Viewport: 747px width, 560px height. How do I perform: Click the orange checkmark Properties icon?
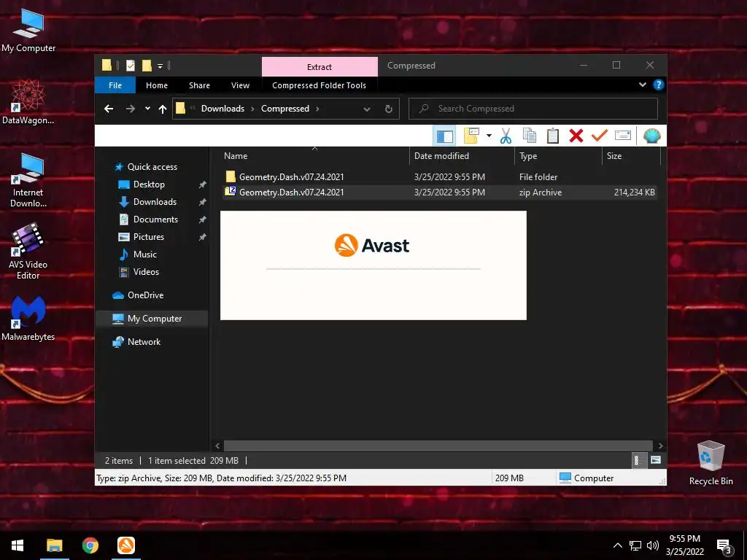(600, 136)
